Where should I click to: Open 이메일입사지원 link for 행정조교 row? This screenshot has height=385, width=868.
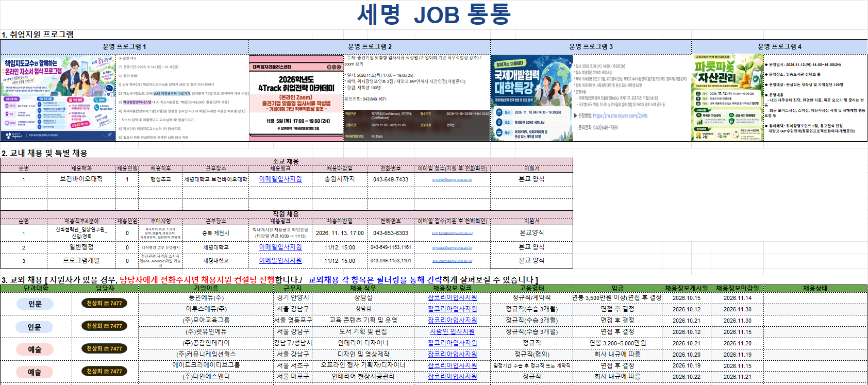pos(280,179)
